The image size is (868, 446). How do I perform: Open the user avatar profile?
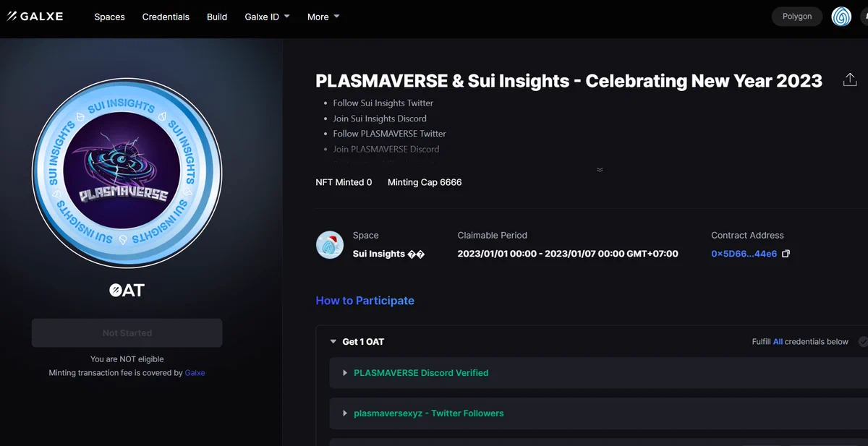tap(841, 17)
